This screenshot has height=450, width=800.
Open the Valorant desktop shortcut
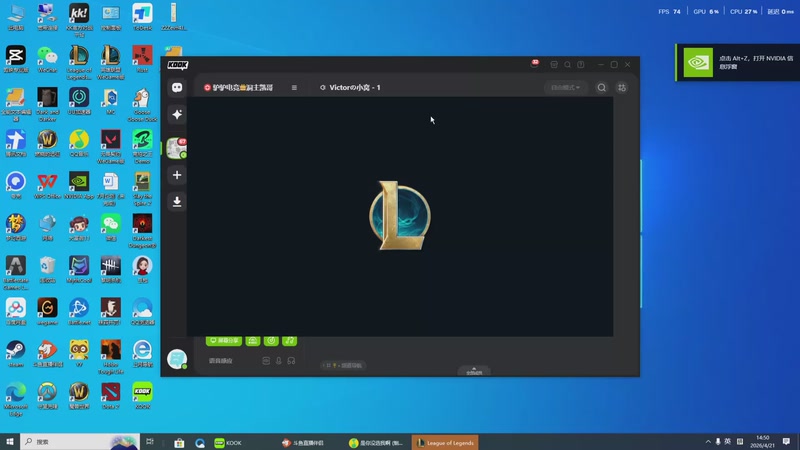pyautogui.click(x=111, y=146)
